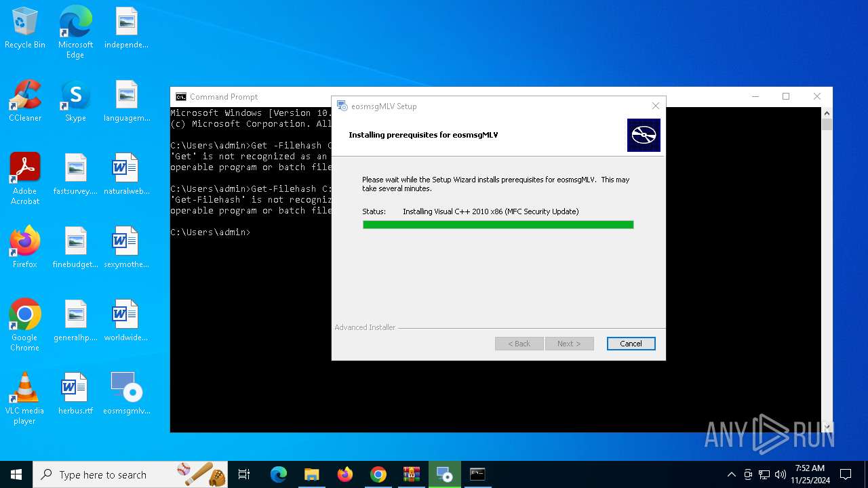Click the setup disc logo icon
The width and height of the screenshot is (868, 488).
click(644, 135)
